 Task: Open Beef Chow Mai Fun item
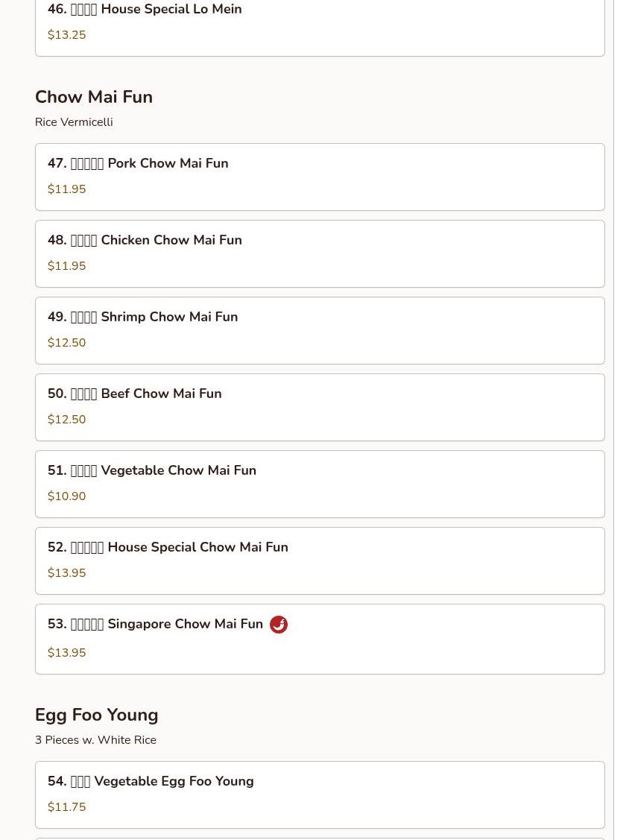click(320, 407)
